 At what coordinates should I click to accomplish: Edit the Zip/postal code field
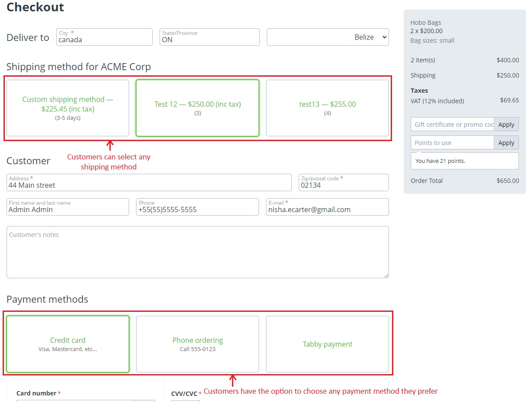tap(344, 182)
